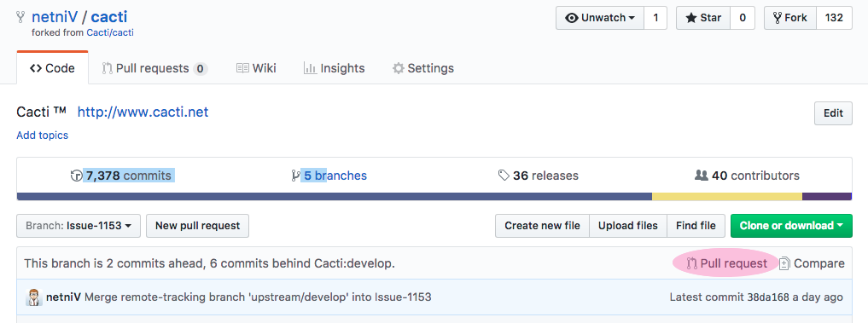Viewport: 868px width, 323px height.
Task: Click the commits history clock icon
Action: pos(77,176)
